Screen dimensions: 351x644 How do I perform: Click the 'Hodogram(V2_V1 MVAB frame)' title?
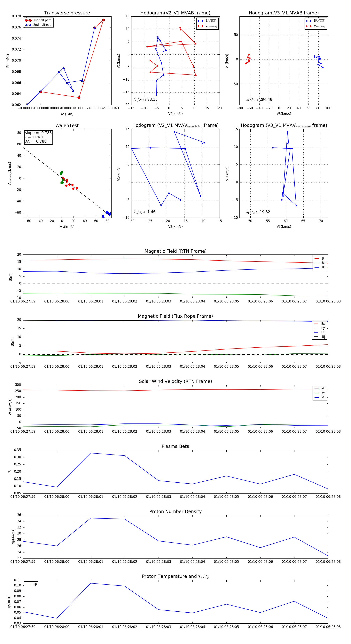[x=175, y=13]
